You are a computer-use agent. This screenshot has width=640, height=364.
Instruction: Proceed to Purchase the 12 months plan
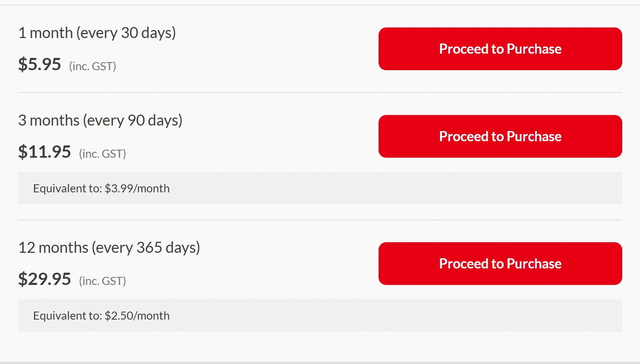tap(500, 264)
